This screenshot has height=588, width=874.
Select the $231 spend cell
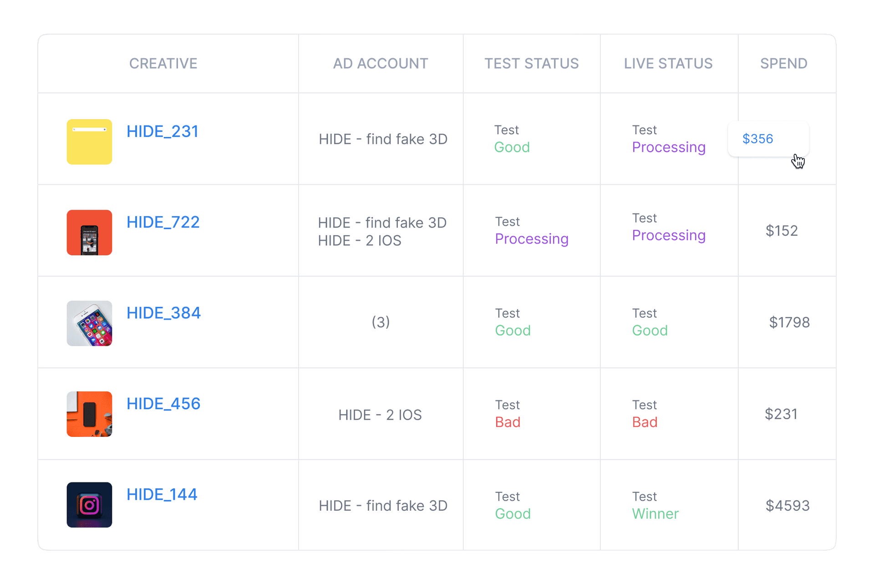pyautogui.click(x=781, y=414)
